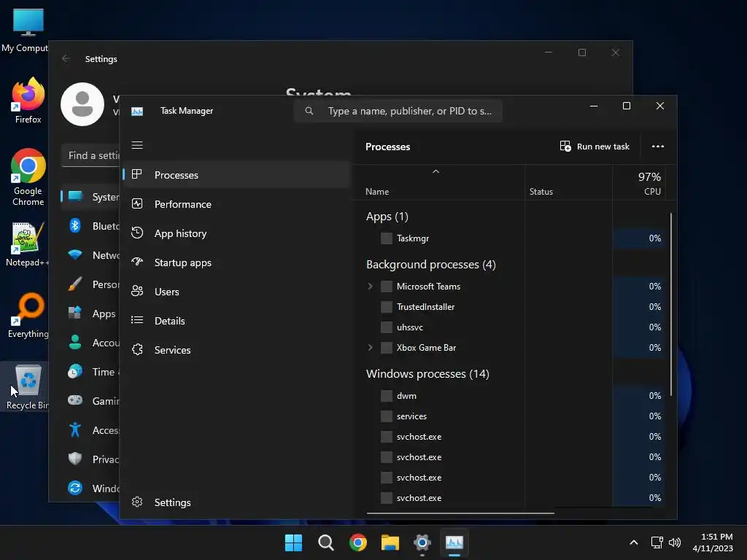Toggle sort direction with the column header chevron
747x560 pixels.
tap(436, 171)
